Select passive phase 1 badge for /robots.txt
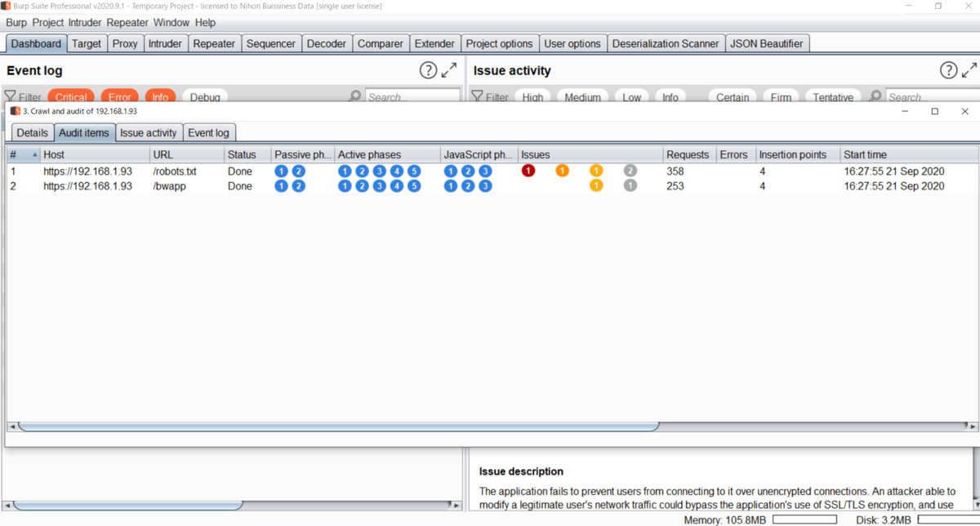 pos(282,171)
